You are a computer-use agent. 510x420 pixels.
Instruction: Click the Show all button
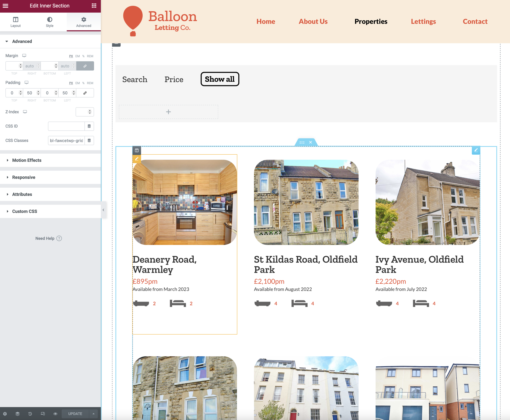tap(220, 79)
